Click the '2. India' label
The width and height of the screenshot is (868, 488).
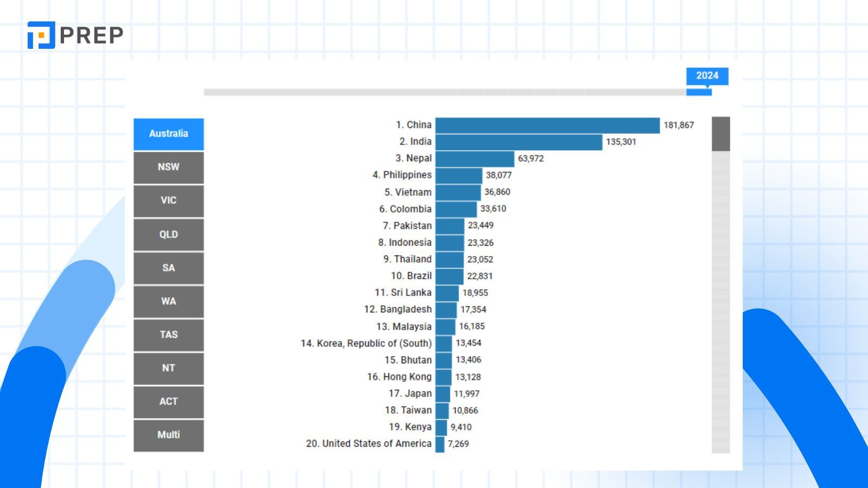click(416, 142)
